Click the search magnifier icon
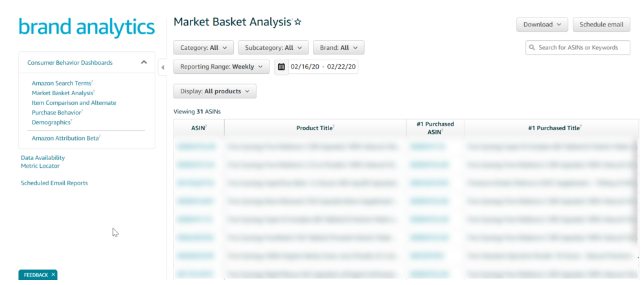The width and height of the screenshot is (644, 285). pyautogui.click(x=533, y=48)
